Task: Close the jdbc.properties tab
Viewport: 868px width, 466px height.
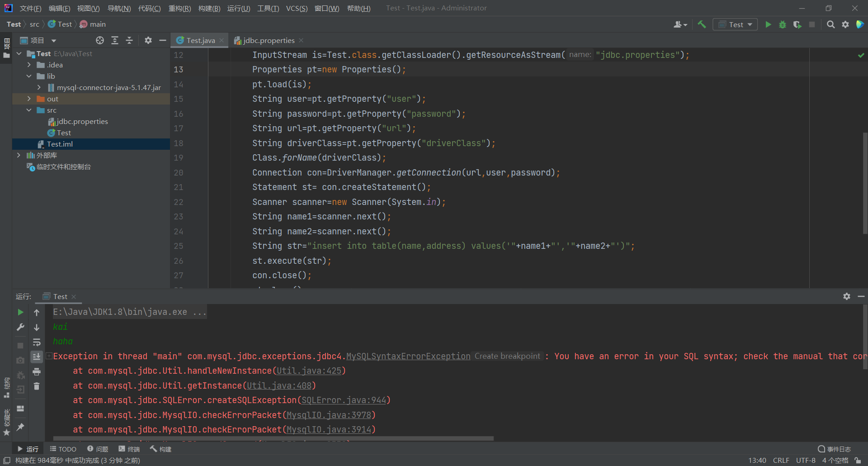Action: [301, 40]
